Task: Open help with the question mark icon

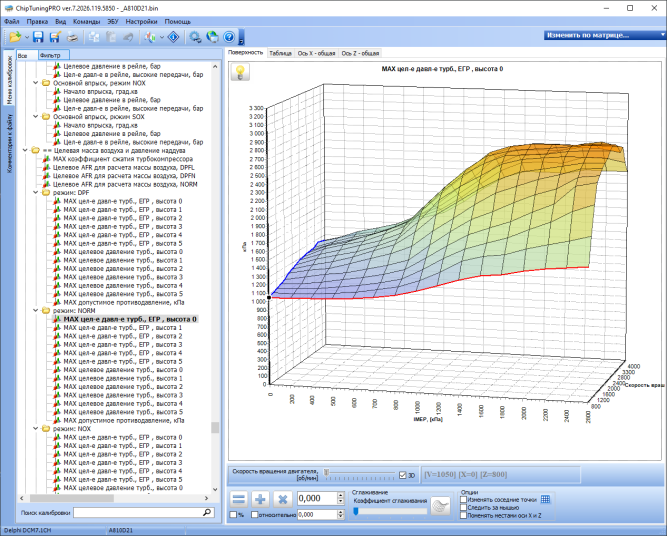Action: 229,37
